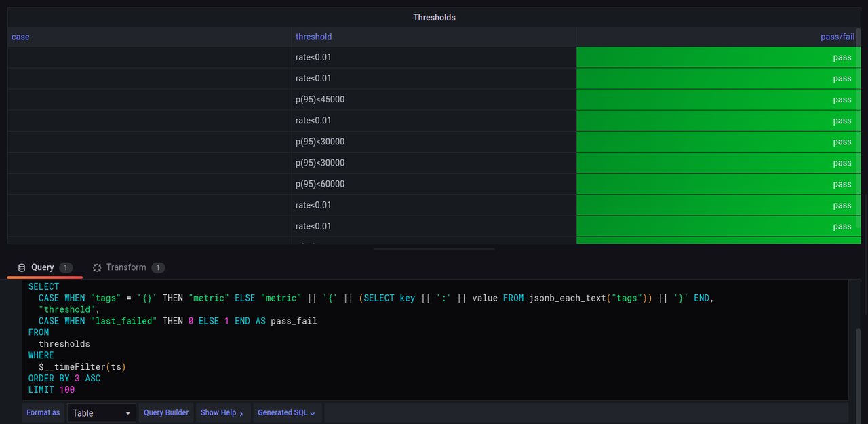This screenshot has height=424, width=868.
Task: Click the count badge on Transform tab
Action: [158, 268]
